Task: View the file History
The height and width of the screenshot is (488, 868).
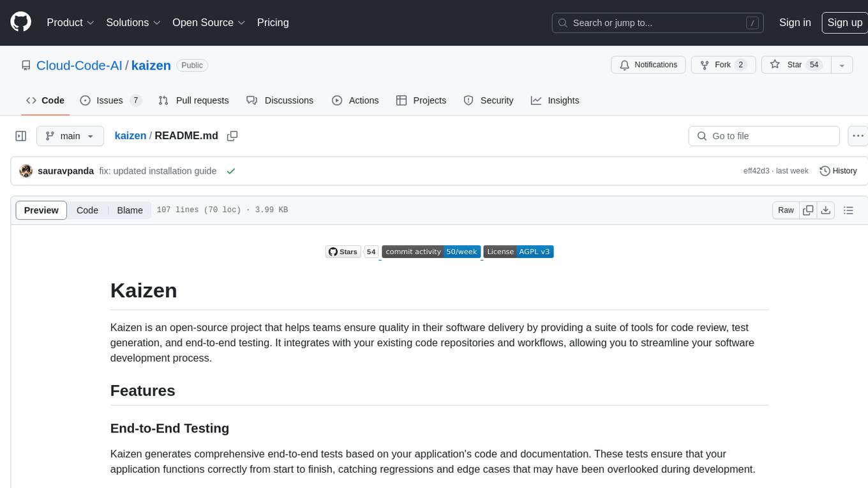Action: [x=838, y=171]
